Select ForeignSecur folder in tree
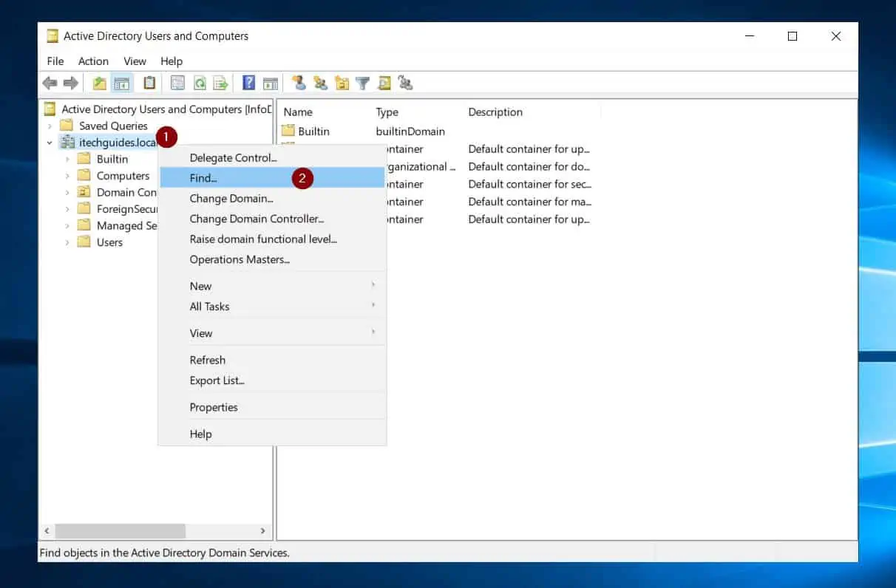This screenshot has width=896, height=588. pyautogui.click(x=126, y=209)
